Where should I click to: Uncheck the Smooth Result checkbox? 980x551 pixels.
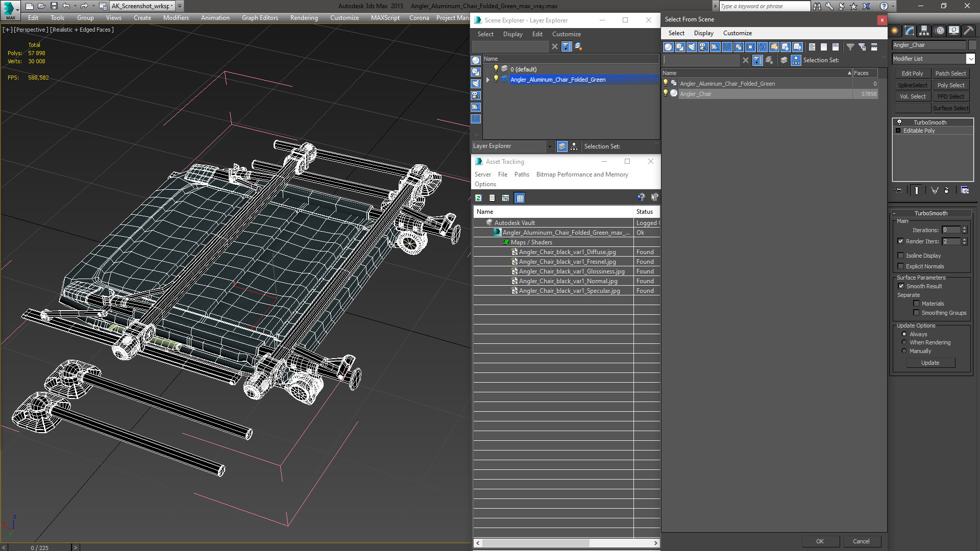point(901,286)
